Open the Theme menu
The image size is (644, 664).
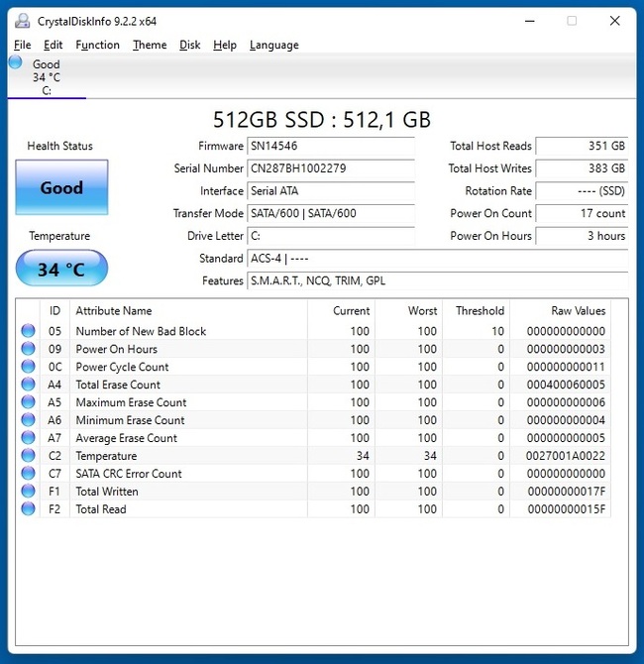pyautogui.click(x=150, y=45)
